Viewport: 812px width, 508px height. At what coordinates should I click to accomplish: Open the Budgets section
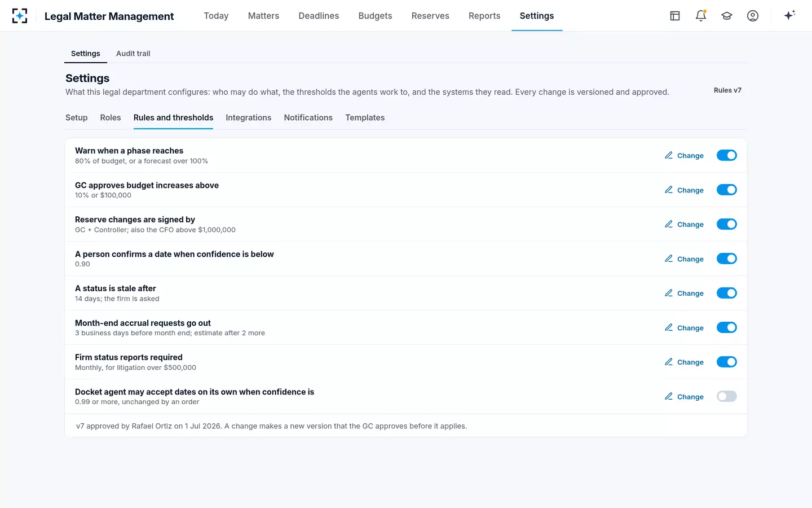pyautogui.click(x=375, y=16)
